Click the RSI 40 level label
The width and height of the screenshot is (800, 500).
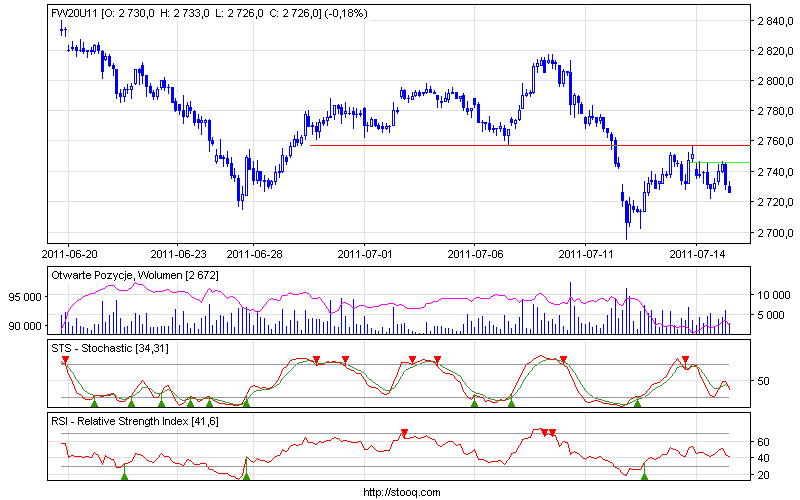[763, 458]
